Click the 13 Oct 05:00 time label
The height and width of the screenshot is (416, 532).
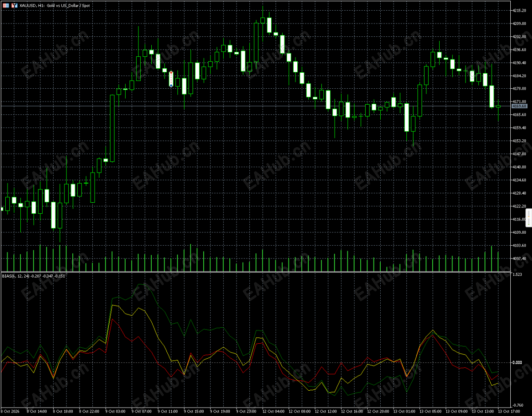(x=430, y=412)
